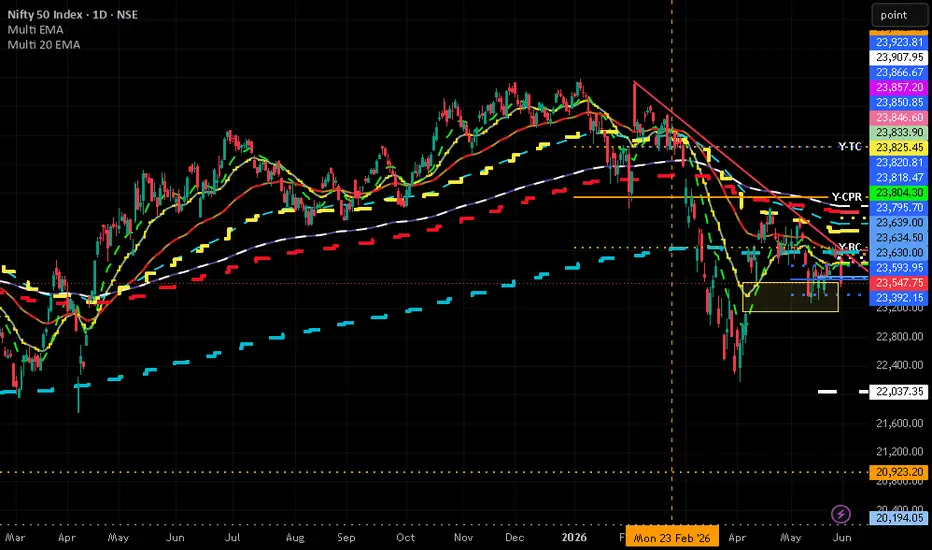Click the Nifty 50 Index title
The width and height of the screenshot is (932, 550).
(x=72, y=14)
